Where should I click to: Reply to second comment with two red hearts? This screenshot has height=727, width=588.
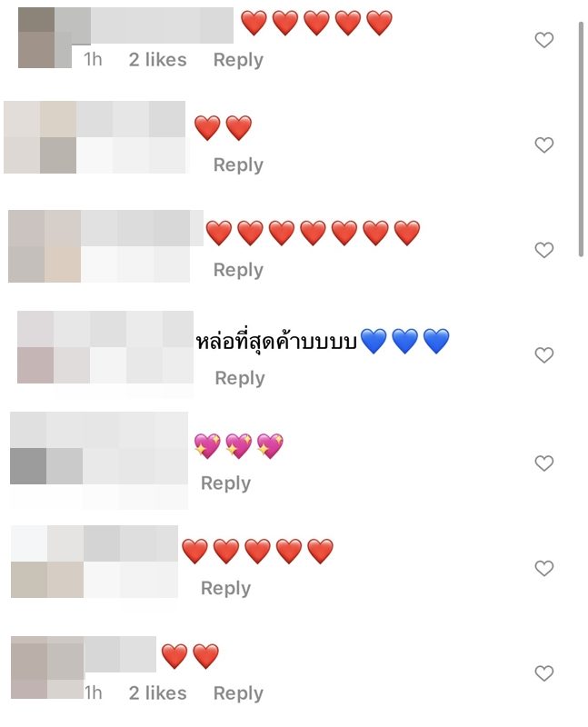tap(238, 165)
